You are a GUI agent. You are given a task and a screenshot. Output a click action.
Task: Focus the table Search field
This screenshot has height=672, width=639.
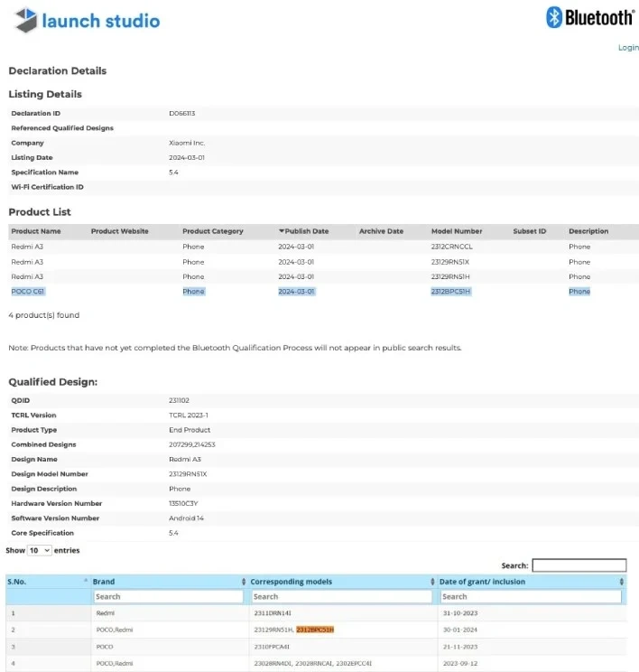[579, 565]
